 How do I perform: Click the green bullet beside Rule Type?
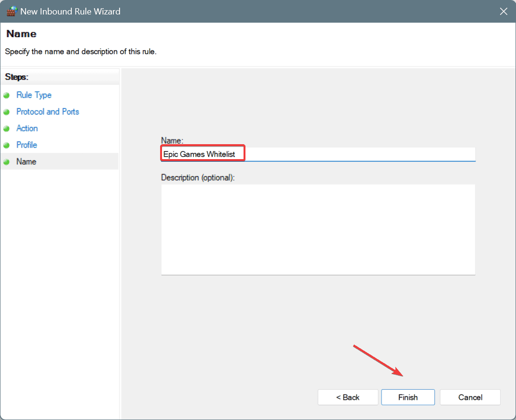pos(7,95)
